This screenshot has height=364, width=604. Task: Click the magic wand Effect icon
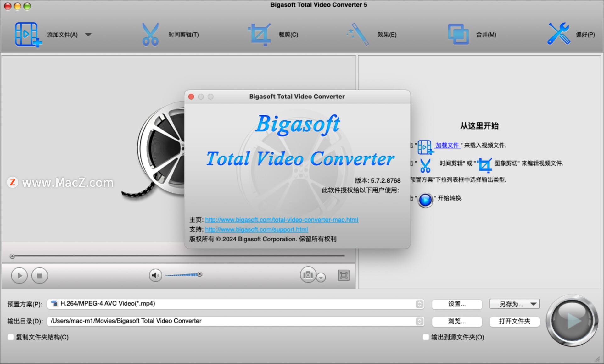[357, 35]
